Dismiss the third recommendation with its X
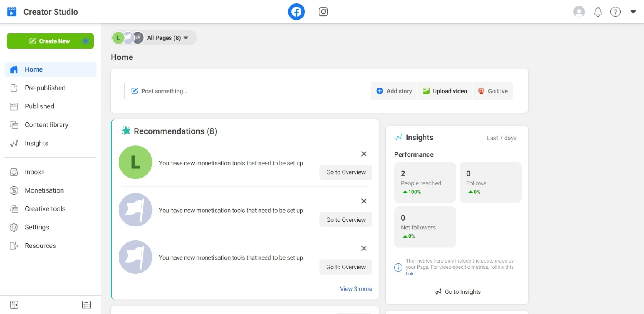This screenshot has width=644, height=314. (x=364, y=248)
